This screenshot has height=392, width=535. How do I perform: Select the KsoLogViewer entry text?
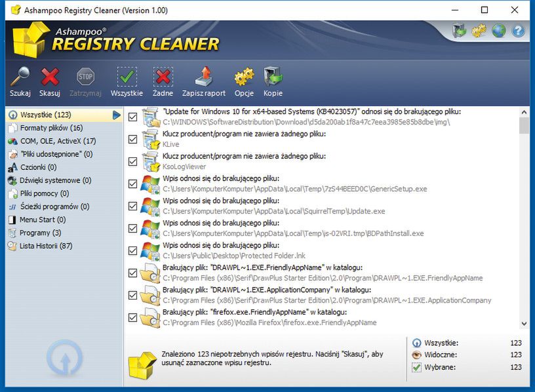(x=184, y=167)
